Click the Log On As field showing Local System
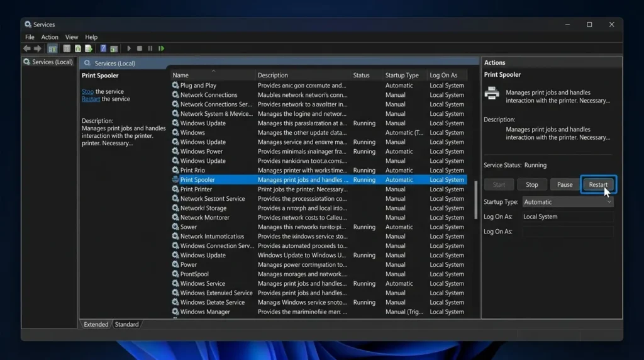Viewport: 644px width, 360px height. [568, 217]
